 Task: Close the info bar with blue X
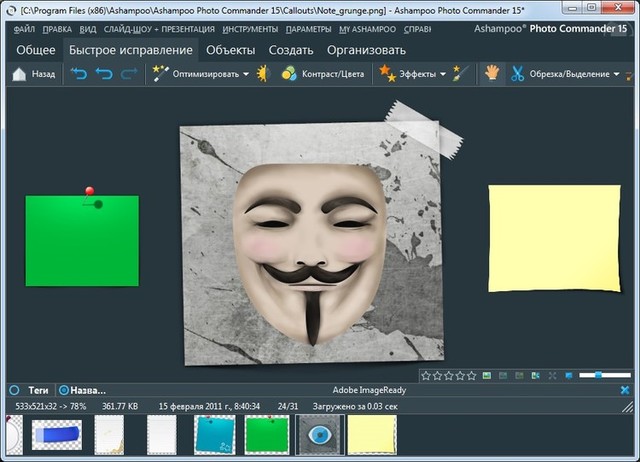pyautogui.click(x=625, y=390)
